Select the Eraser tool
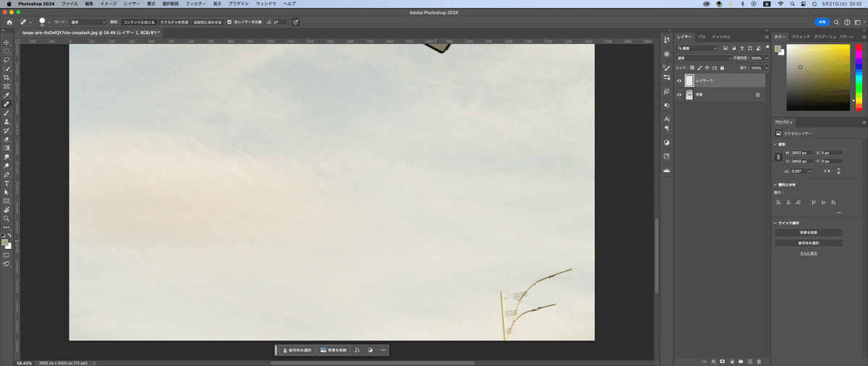This screenshot has height=366, width=868. (7, 139)
